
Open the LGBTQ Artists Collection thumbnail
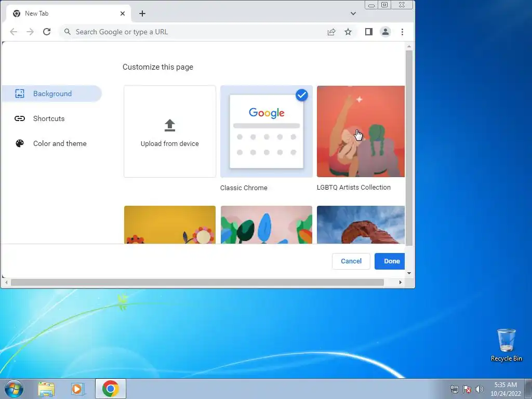tap(361, 131)
